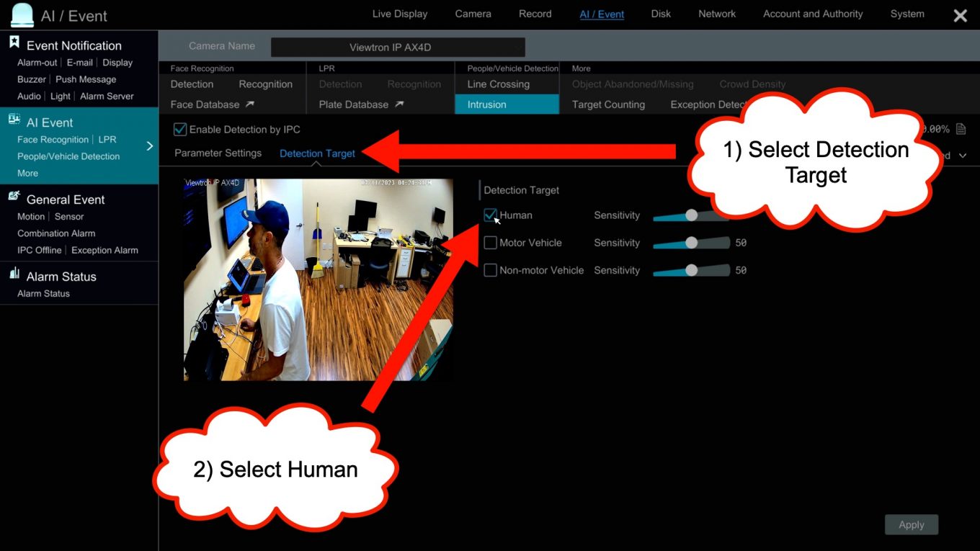Click the camera preview video image
Viewport: 980px width, 551px height.
318,279
